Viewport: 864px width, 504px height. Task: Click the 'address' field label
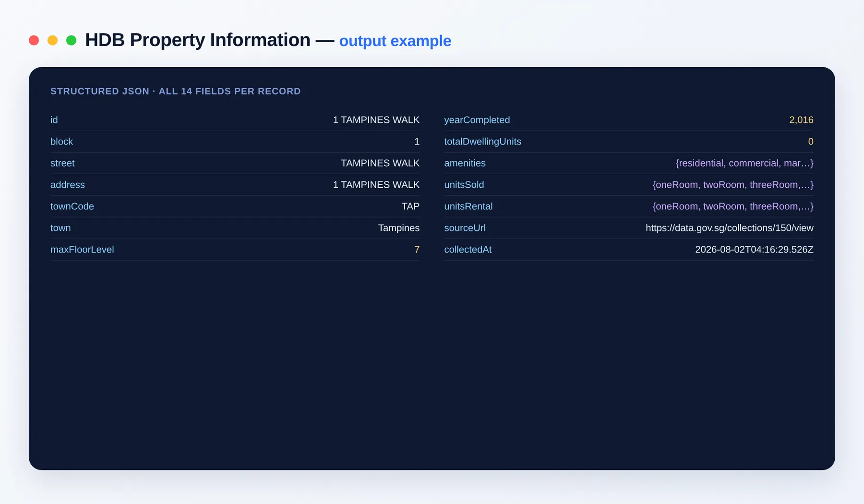[x=68, y=185]
